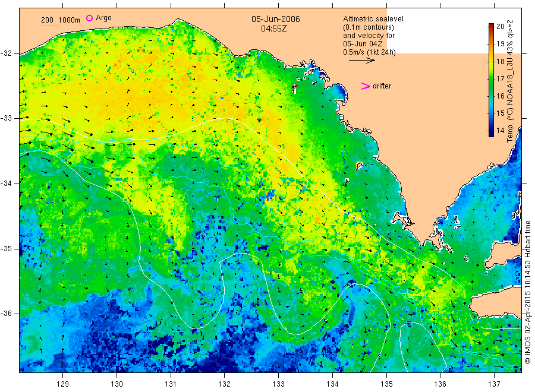Click the color bar value 14
The image size is (535, 392).
(x=500, y=130)
